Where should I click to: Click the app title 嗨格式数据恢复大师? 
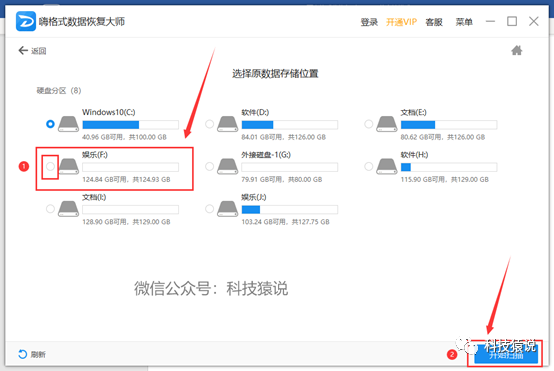(82, 22)
